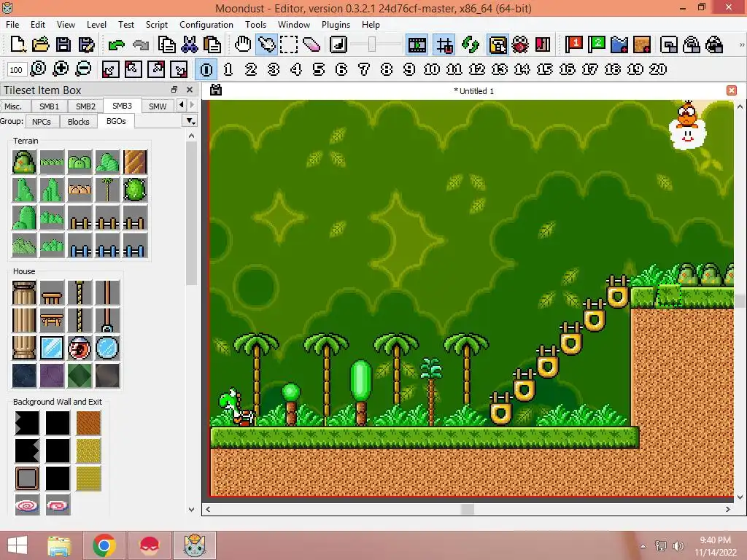This screenshot has width=747, height=560.
Task: Zoom out with the minus magnifier
Action: (83, 69)
